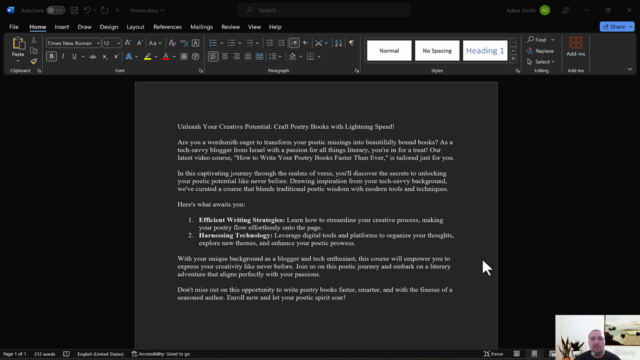Click the Redo arrow in title bar
The height and width of the screenshot is (360, 640).
104,10
